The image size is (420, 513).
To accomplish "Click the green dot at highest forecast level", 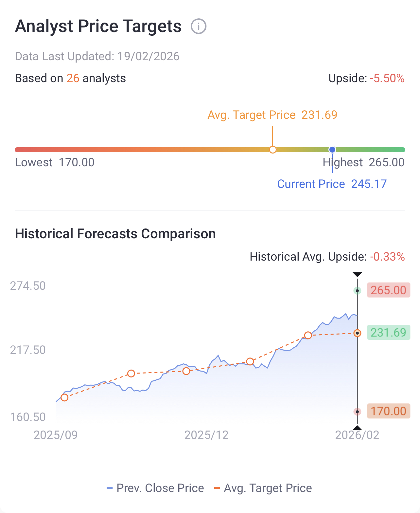I will coord(358,291).
